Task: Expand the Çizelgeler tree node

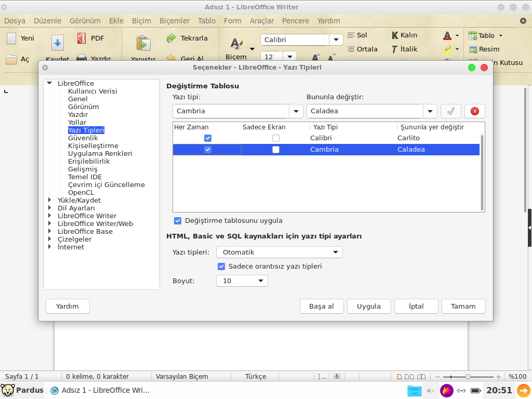Action: pyautogui.click(x=49, y=239)
